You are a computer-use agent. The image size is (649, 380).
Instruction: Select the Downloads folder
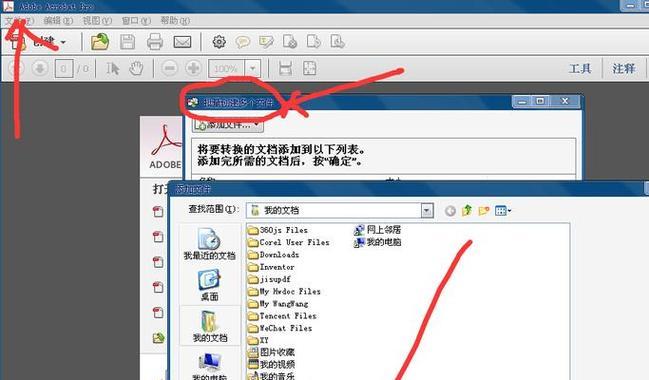coord(273,255)
